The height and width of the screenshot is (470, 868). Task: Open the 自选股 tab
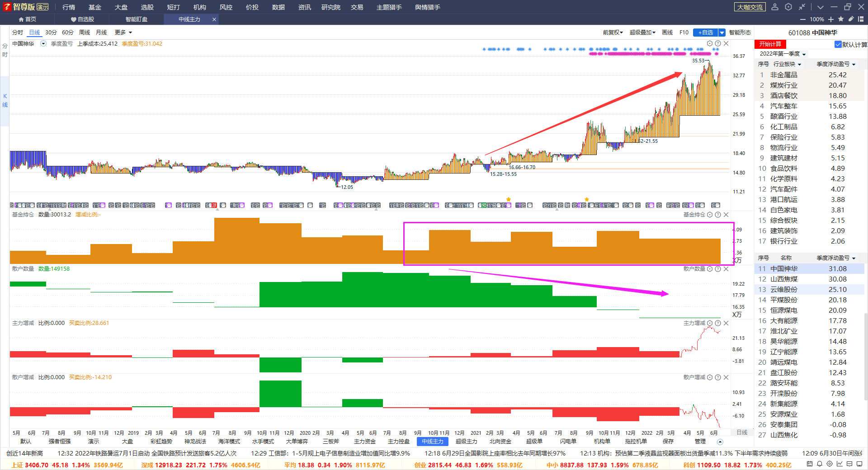click(82, 19)
